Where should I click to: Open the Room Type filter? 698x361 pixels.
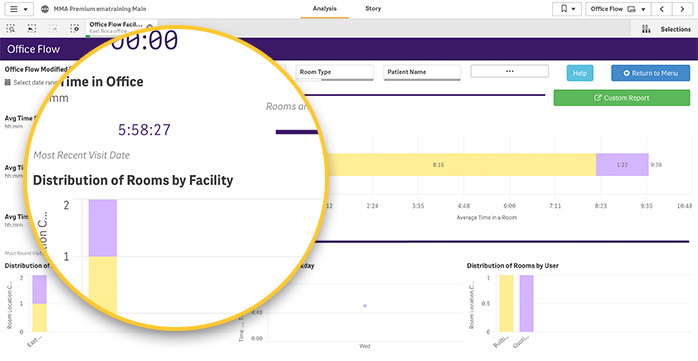coord(334,72)
